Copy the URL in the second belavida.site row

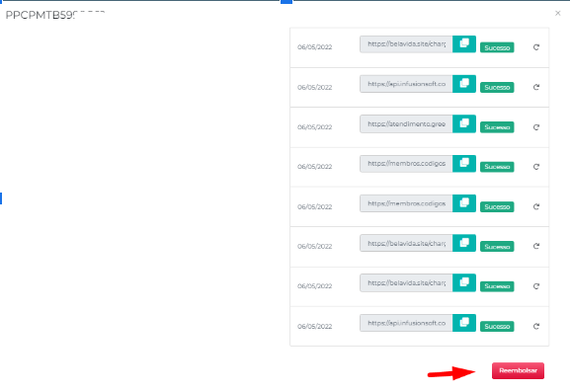tap(464, 243)
